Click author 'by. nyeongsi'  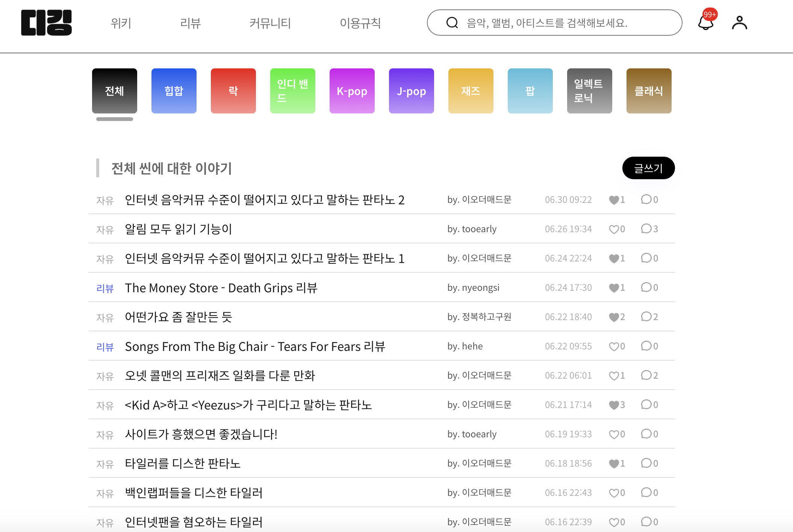pyautogui.click(x=473, y=288)
